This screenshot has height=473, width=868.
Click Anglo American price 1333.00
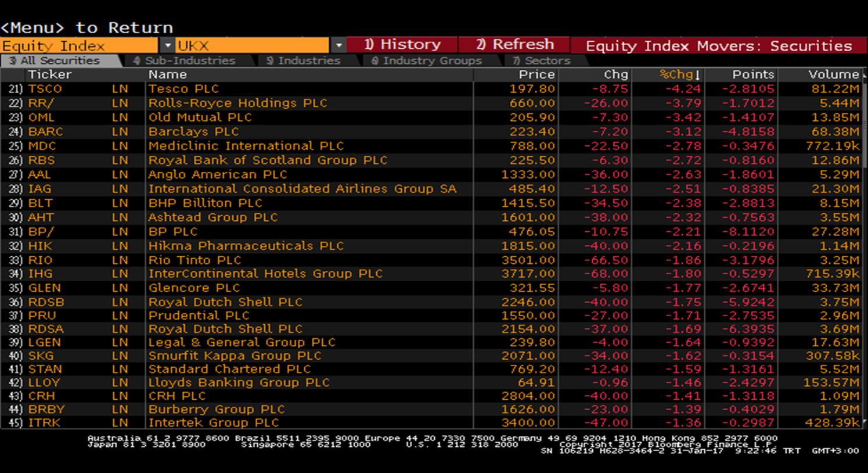point(528,174)
